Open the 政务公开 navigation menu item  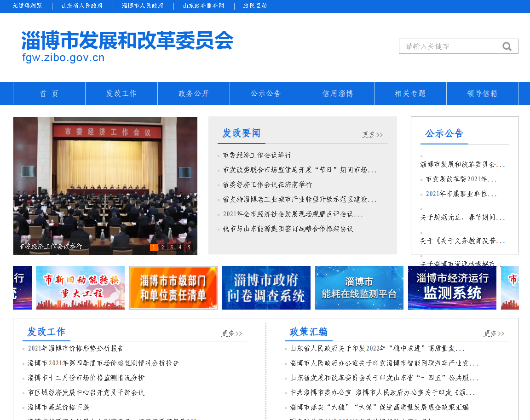tap(194, 93)
